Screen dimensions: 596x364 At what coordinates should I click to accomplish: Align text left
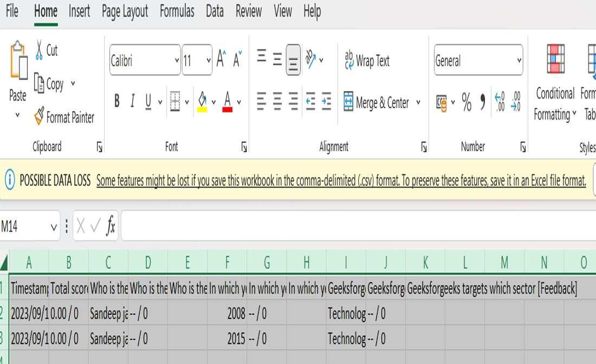pos(262,101)
